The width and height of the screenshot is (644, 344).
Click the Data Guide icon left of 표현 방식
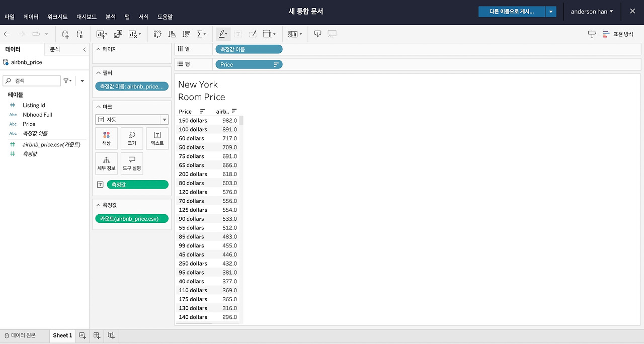point(592,34)
